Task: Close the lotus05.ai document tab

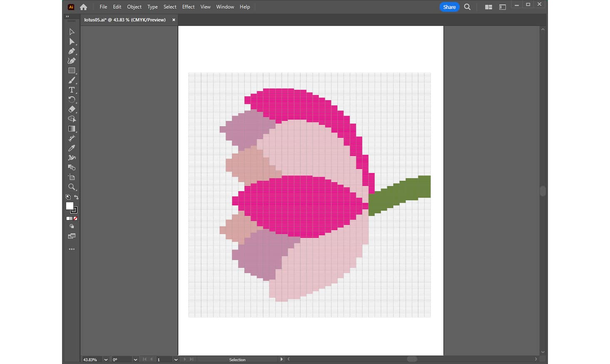Action: tap(174, 20)
